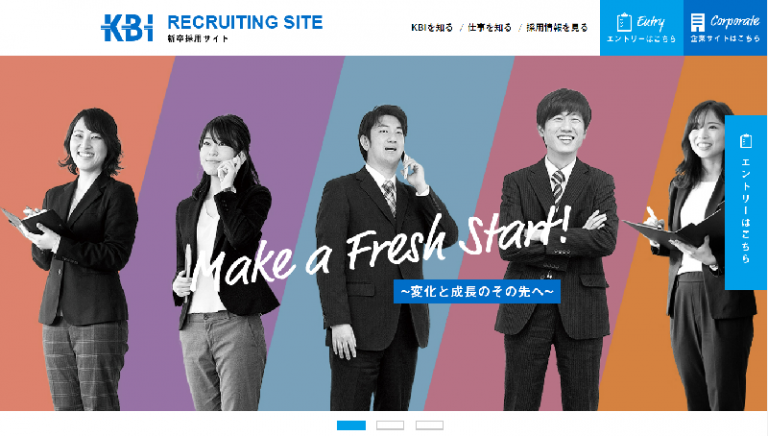Click the man with crossed arms
The height and width of the screenshot is (436, 768).
[x=556, y=250]
